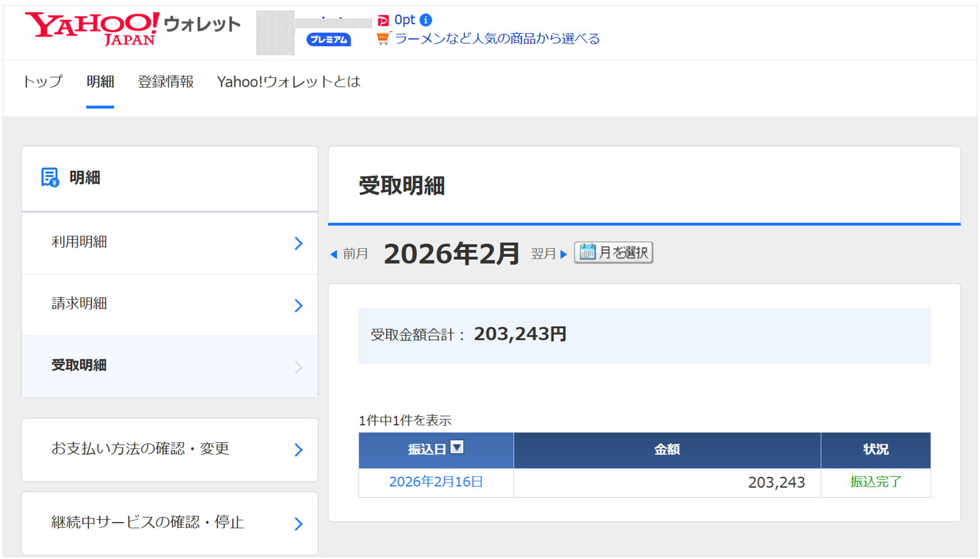980x559 pixels.
Task: Click the calendar icon in 月を選択
Action: pyautogui.click(x=587, y=252)
